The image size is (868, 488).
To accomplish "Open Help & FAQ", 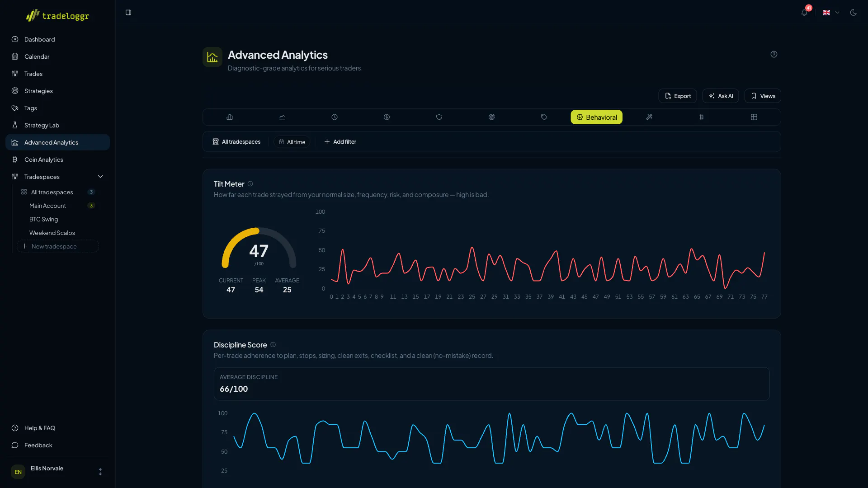I will click(x=57, y=428).
